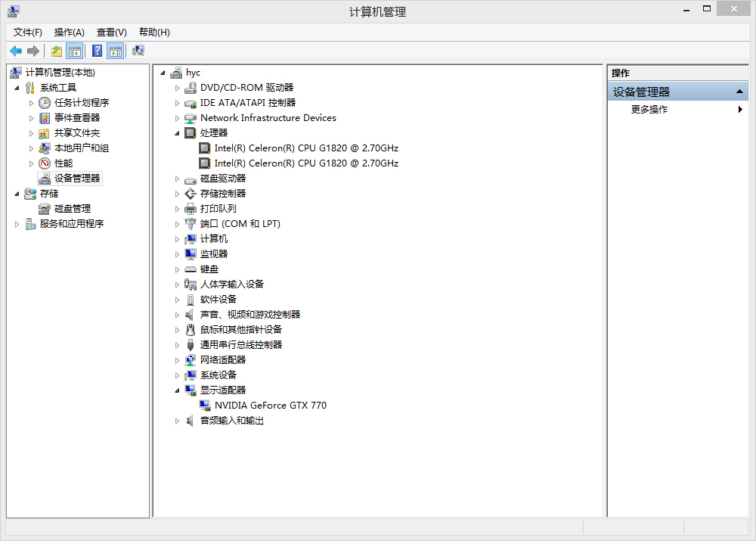This screenshot has height=541, width=756.
Task: Click the 存储控制器 storage controller icon
Action: tap(191, 194)
